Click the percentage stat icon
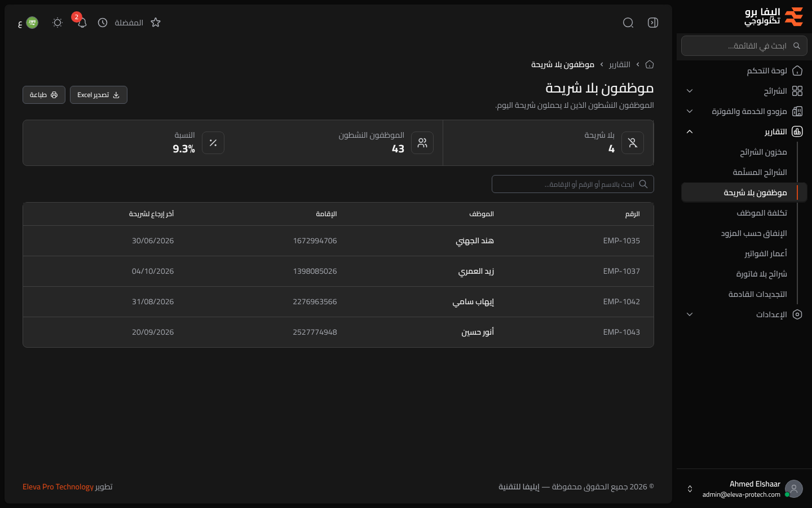 [213, 143]
